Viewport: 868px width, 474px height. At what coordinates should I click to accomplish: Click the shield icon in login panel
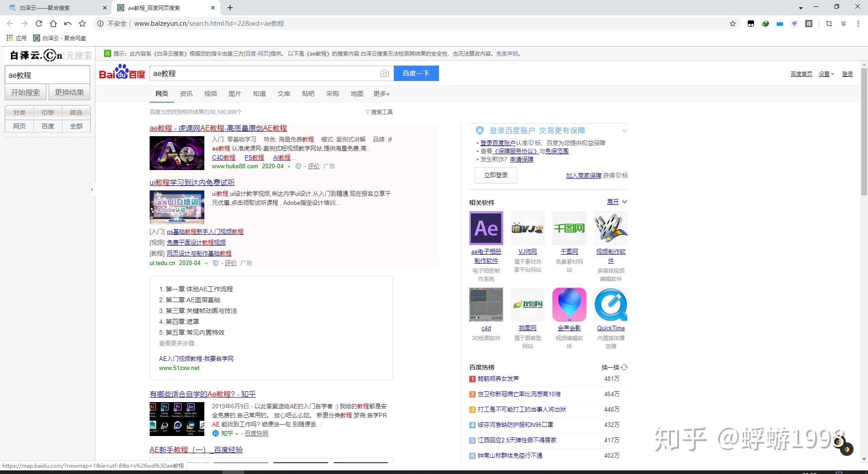pos(480,130)
